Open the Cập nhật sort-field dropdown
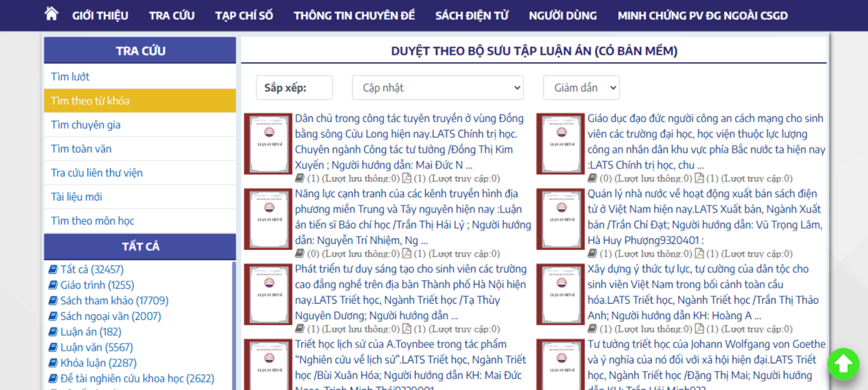Screen dimensions: 868x390 (x=438, y=87)
